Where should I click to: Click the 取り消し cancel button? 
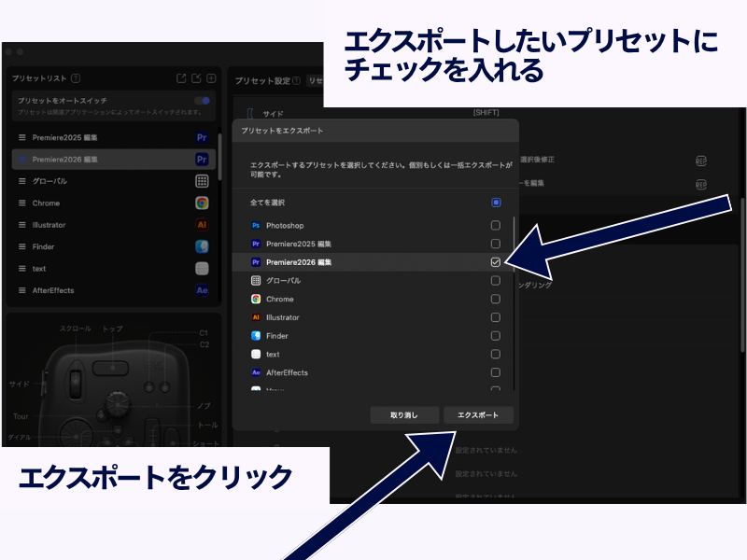403,415
